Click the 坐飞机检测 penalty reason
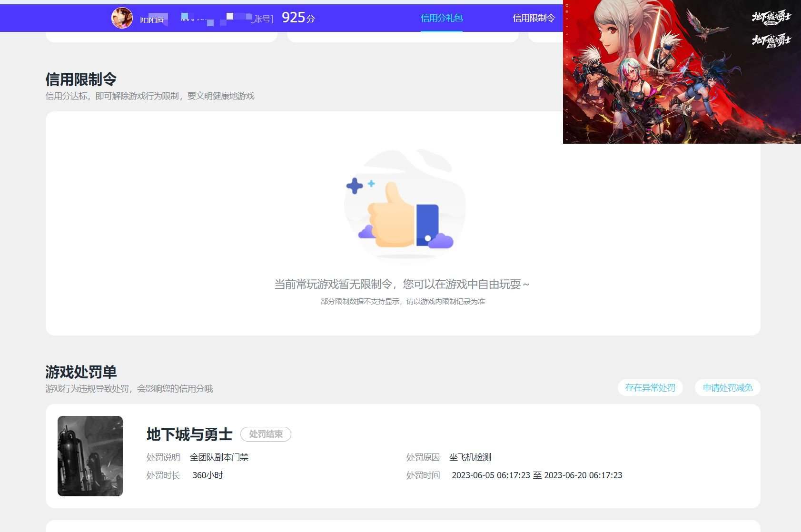This screenshot has height=532, width=801. 470,457
